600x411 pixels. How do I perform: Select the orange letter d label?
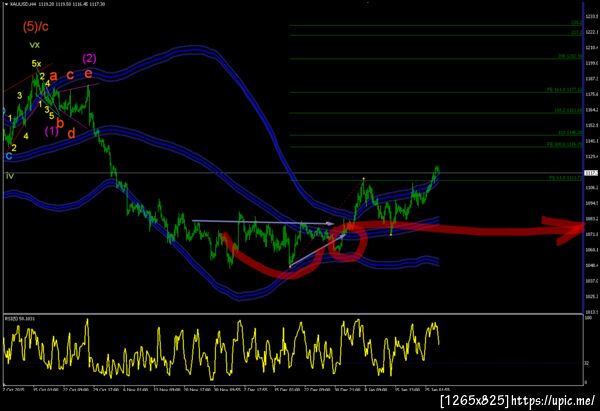[x=71, y=133]
